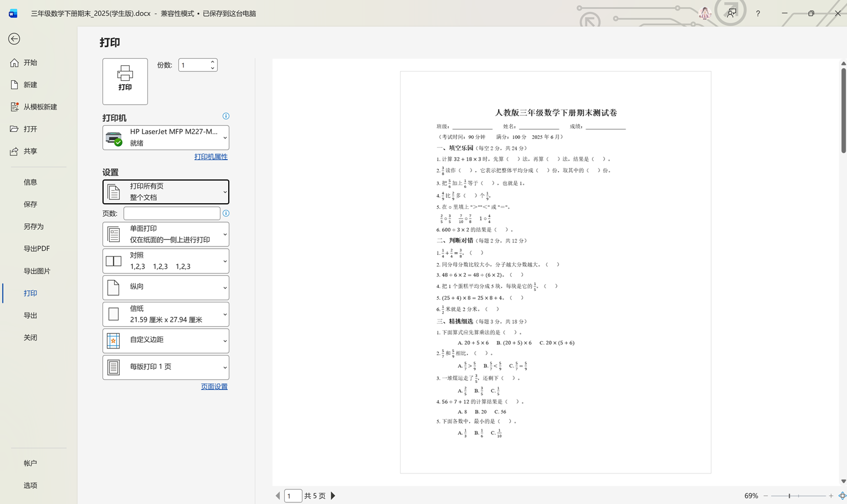Go to the next preview page arrow
847x504 pixels.
[x=333, y=496]
